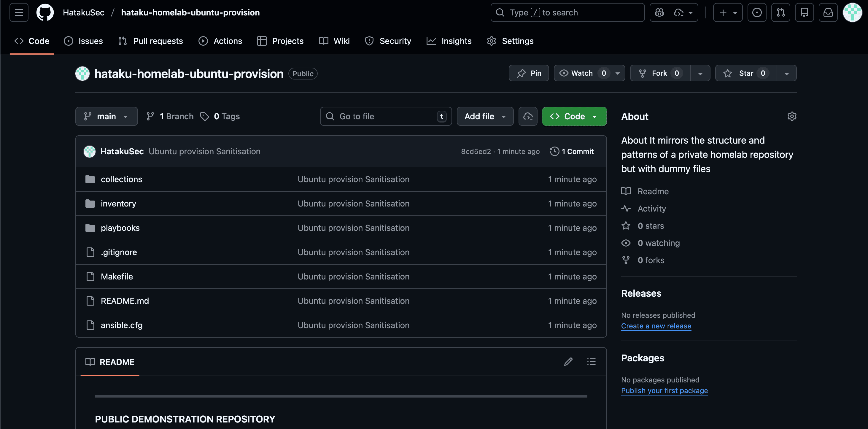Open the global navigation hamburger menu
Image resolution: width=868 pixels, height=429 pixels.
(18, 12)
